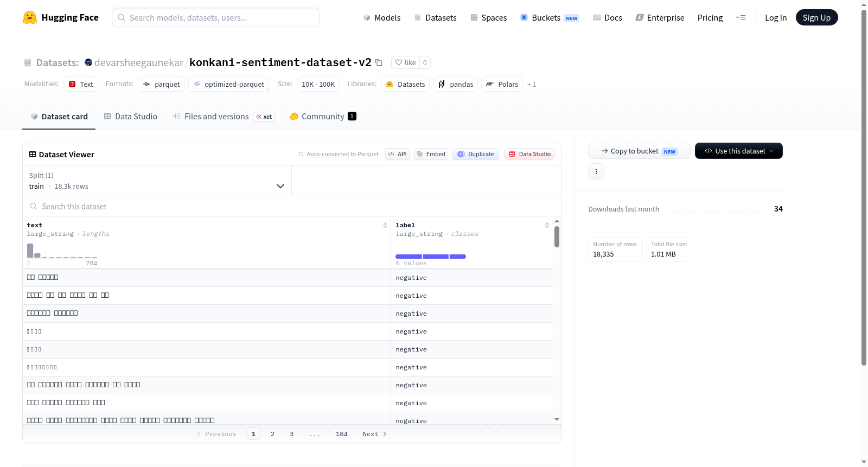This screenshot has width=868, height=467.
Task: Open Docs in top navigation
Action: coord(608,18)
